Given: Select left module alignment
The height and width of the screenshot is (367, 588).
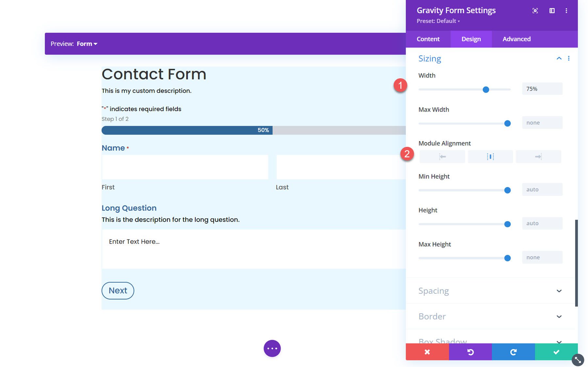Looking at the screenshot, I should click(442, 156).
